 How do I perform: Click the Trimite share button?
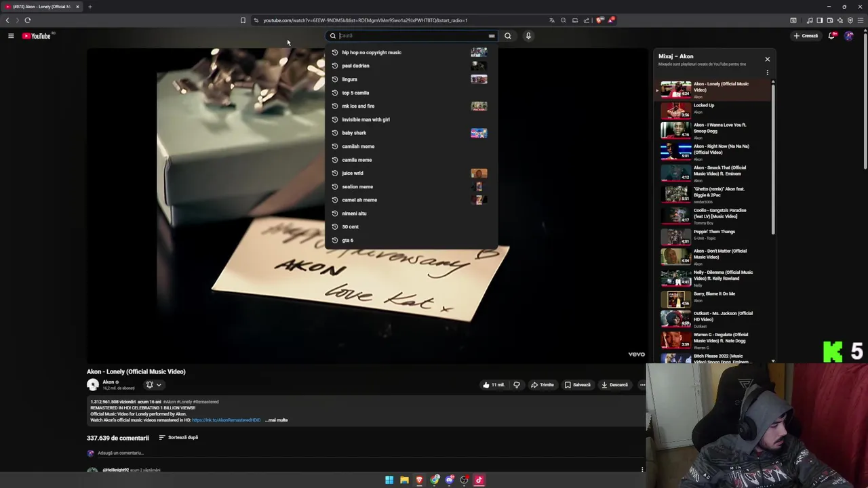pos(542,385)
